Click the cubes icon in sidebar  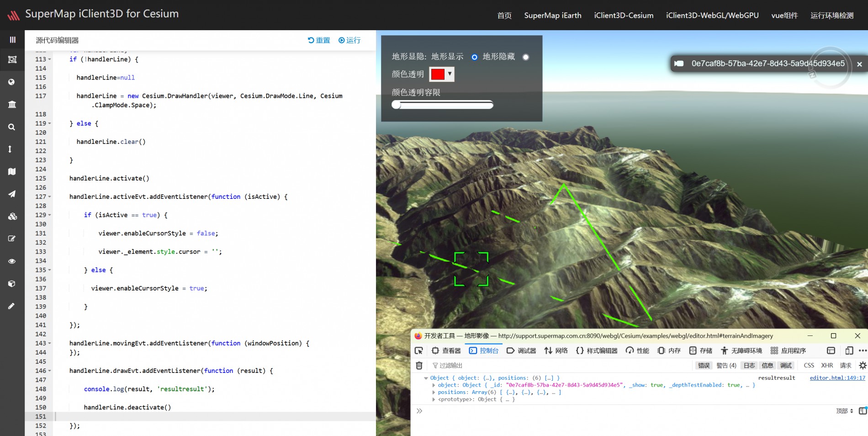point(12,216)
